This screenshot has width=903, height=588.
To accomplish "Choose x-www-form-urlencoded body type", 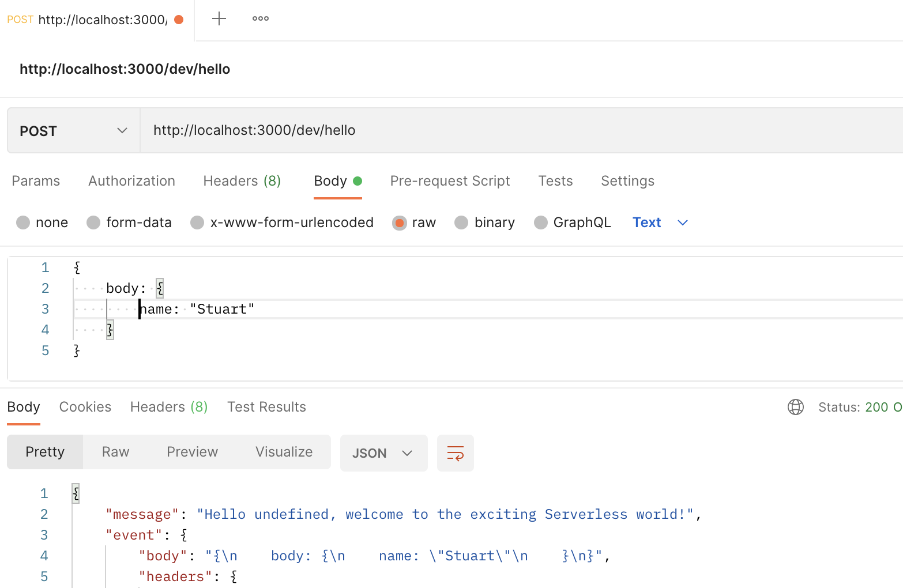I will coord(197,223).
